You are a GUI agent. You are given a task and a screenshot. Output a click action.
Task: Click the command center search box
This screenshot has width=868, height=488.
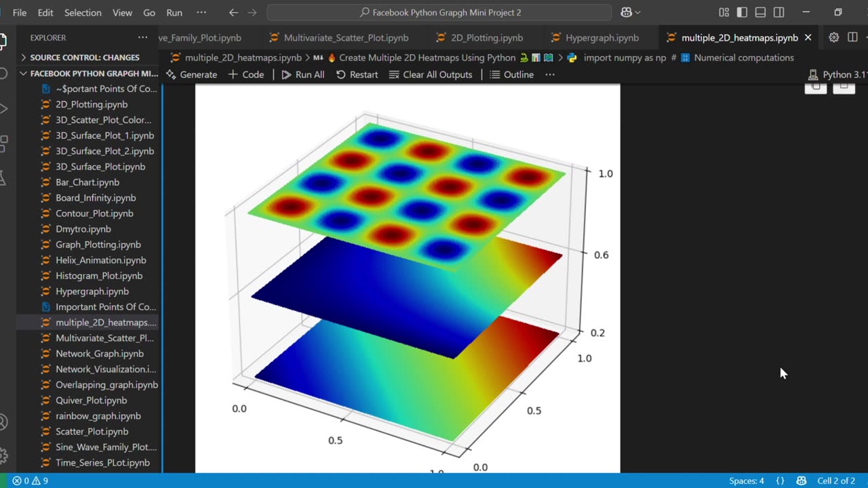[x=439, y=12]
